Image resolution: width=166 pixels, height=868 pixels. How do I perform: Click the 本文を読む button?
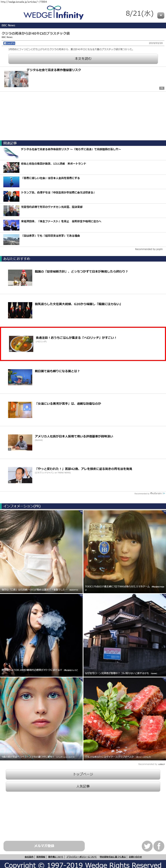pyautogui.click(x=83, y=59)
